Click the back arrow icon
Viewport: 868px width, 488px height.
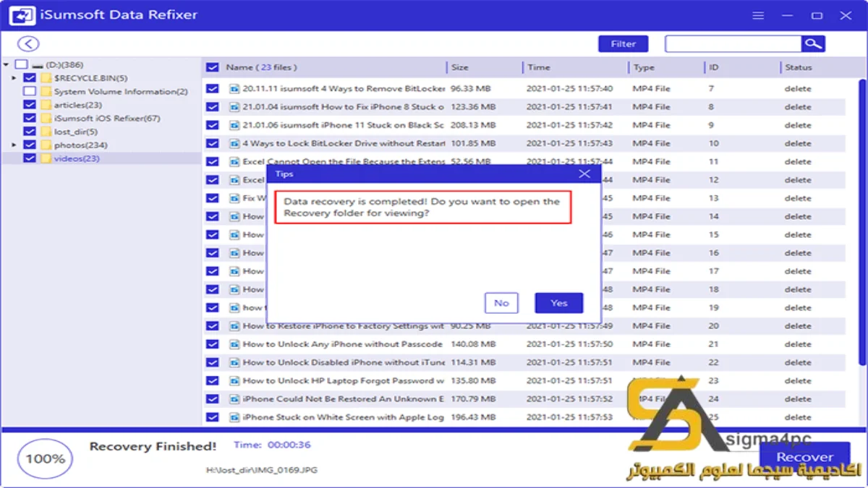point(27,44)
